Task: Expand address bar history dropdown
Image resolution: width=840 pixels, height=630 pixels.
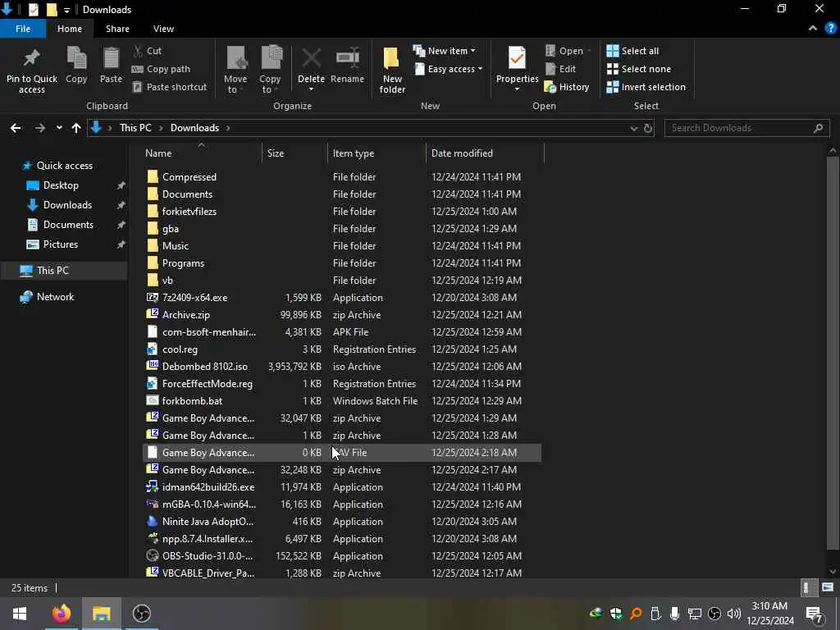Action: [x=634, y=128]
